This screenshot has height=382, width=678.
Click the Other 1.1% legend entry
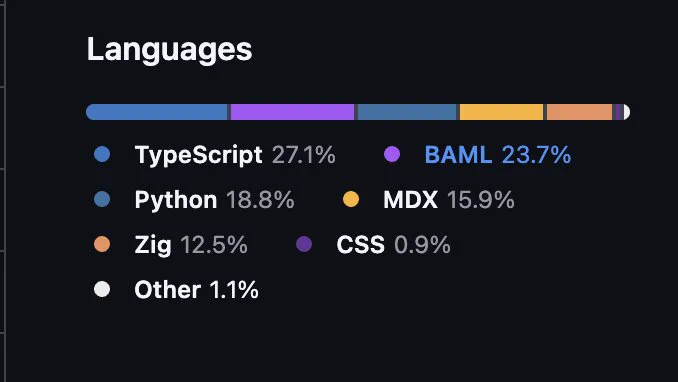click(x=176, y=289)
